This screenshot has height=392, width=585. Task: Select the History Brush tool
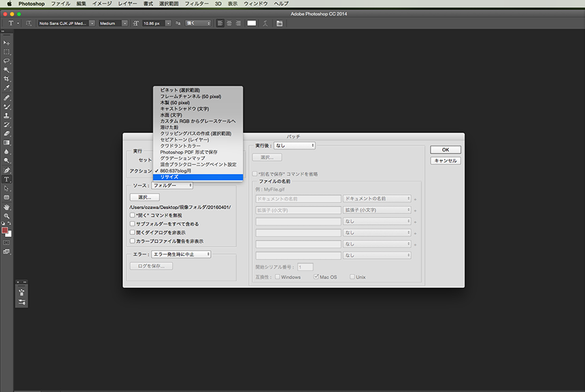coord(7,124)
